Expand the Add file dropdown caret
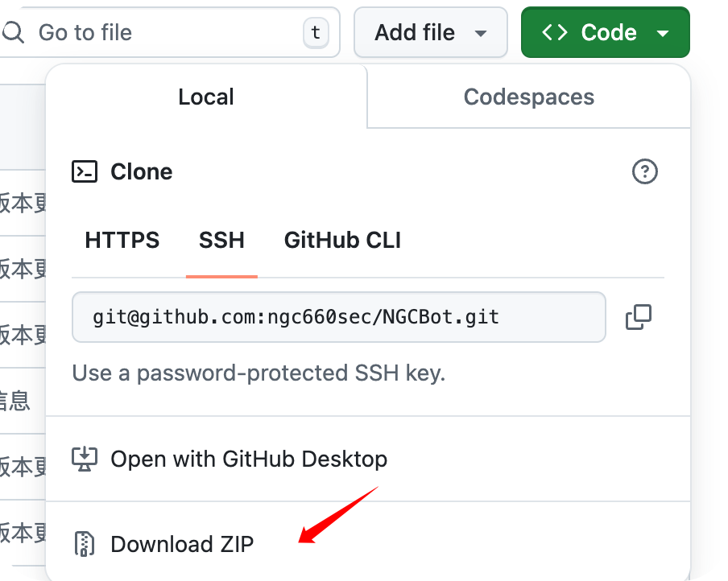Screen dimensions: 728x581 coord(481,33)
